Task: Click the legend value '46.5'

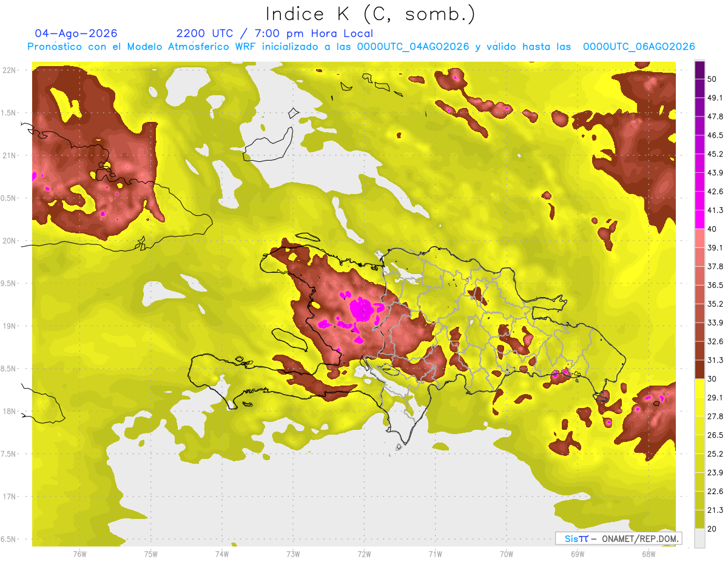Action: pos(715,135)
